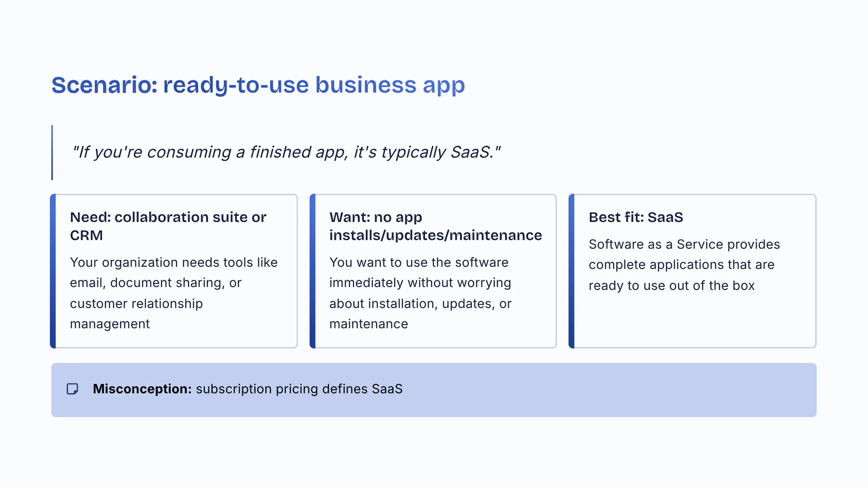Click the blank space below text in the Best fit card
This screenshot has width=868, height=488.
pyautogui.click(x=692, y=323)
